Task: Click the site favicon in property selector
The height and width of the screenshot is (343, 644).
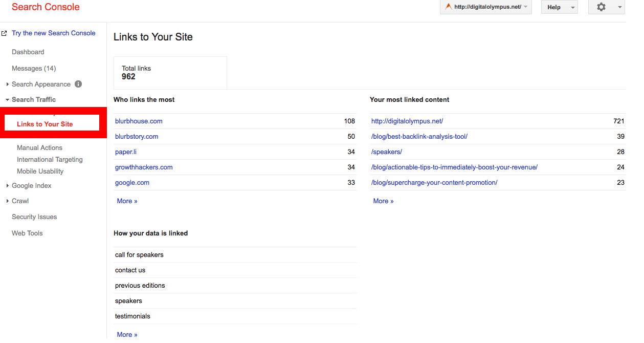Action: pos(448,7)
